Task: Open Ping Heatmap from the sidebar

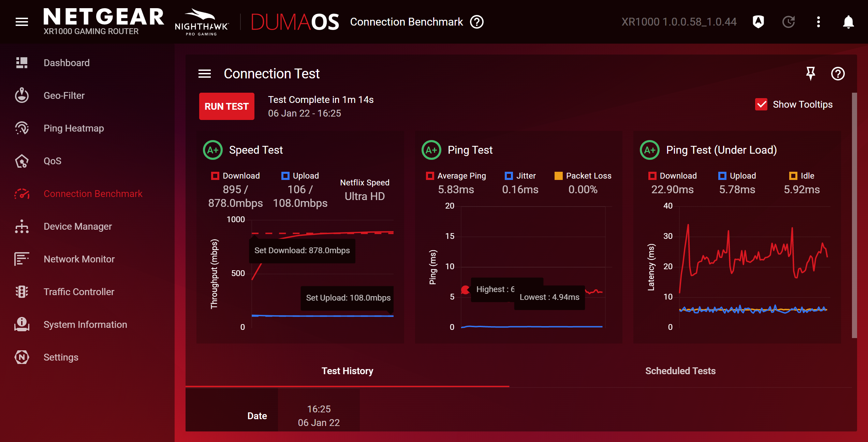Action: [73, 128]
